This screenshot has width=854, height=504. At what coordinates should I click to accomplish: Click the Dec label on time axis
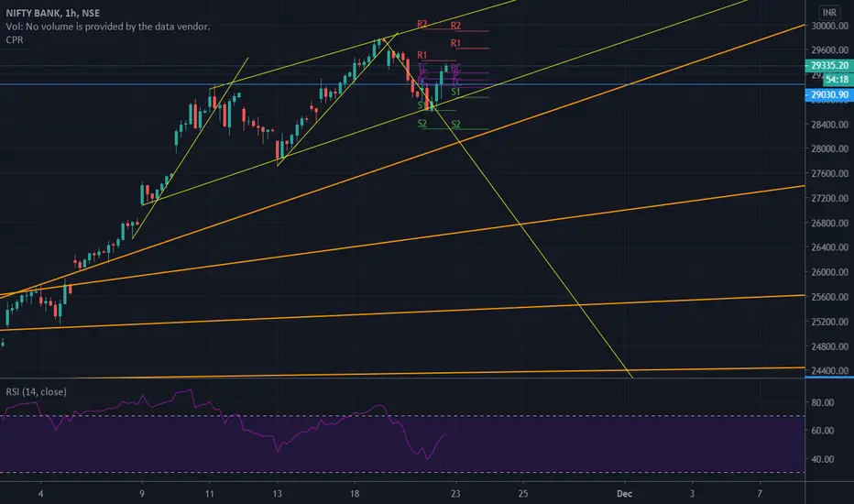624,494
